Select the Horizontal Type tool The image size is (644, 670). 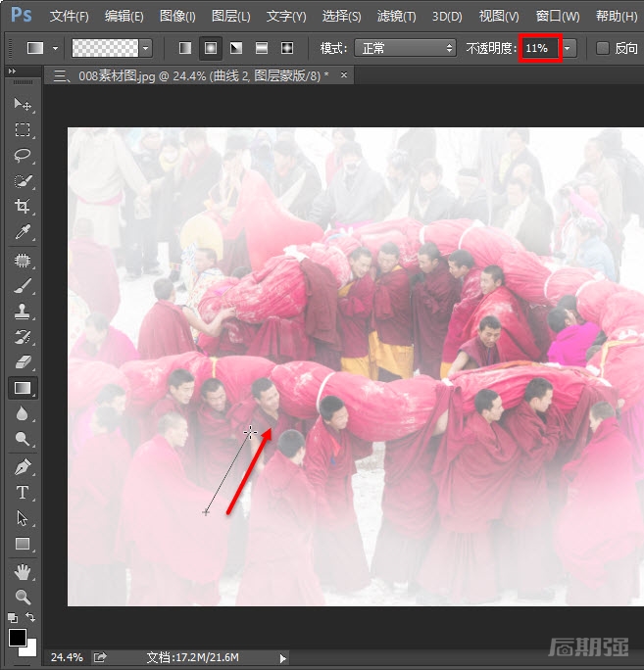coord(23,493)
